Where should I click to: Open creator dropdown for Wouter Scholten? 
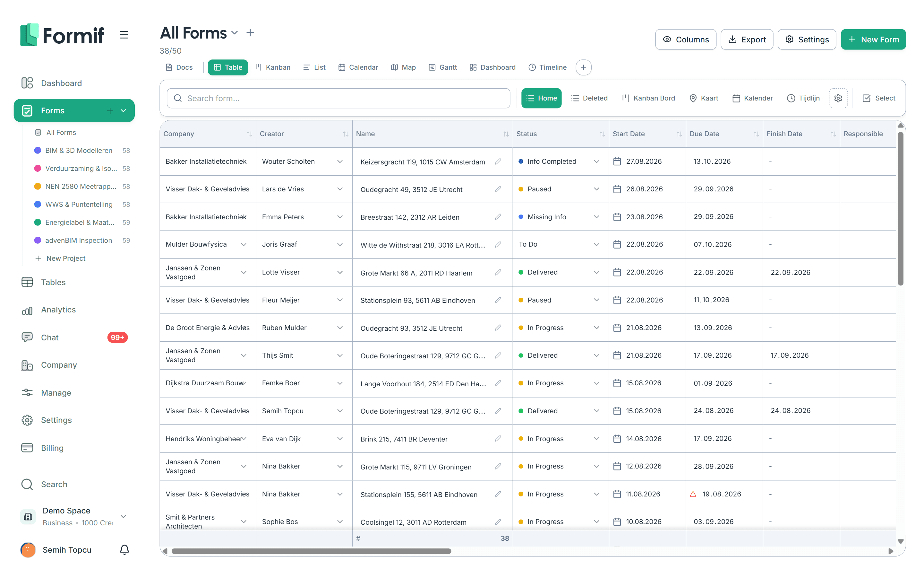pos(339,161)
